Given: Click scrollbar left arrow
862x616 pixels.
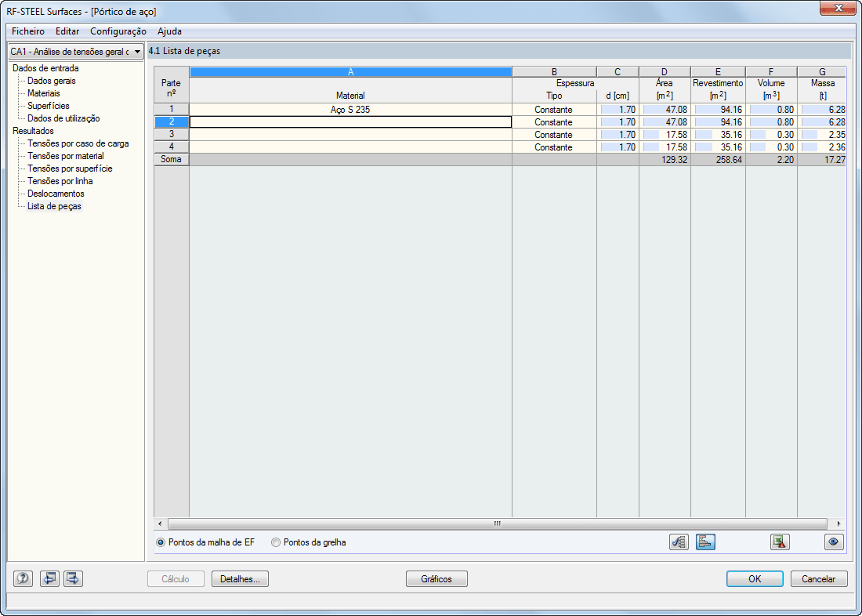Looking at the screenshot, I should 160,524.
